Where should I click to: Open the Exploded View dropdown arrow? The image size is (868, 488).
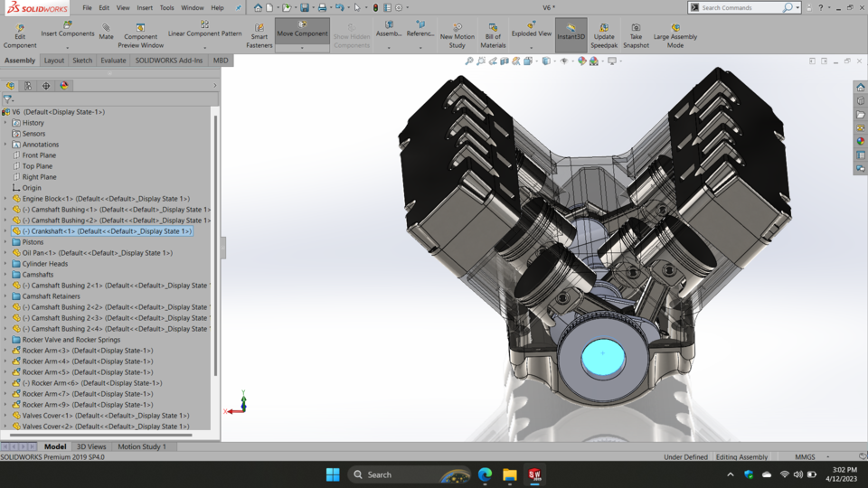point(531,48)
